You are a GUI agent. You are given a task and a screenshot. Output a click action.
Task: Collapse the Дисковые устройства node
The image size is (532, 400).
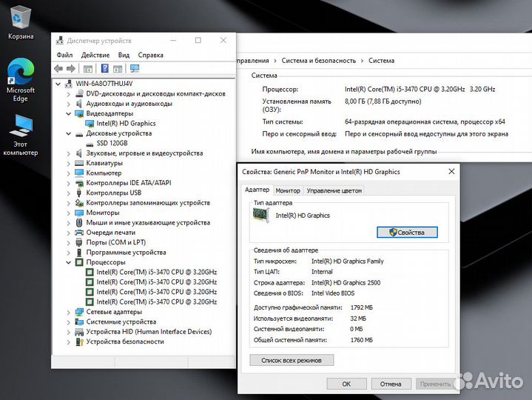point(68,133)
